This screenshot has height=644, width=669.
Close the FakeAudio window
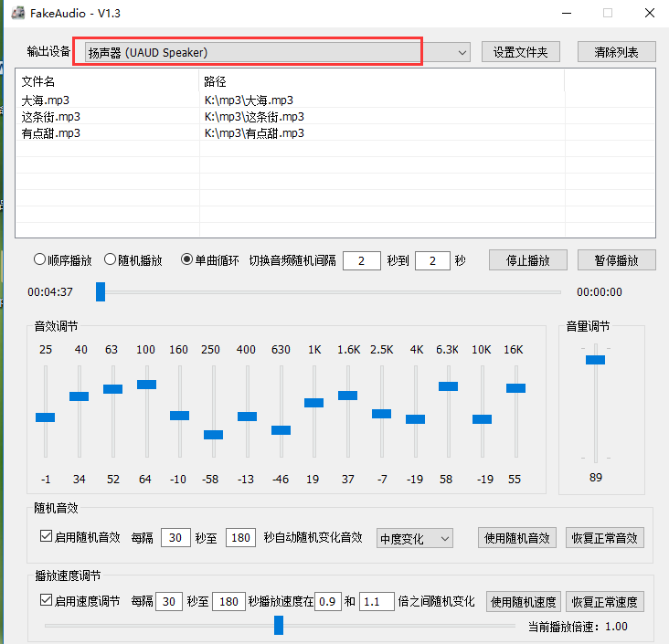coord(650,13)
